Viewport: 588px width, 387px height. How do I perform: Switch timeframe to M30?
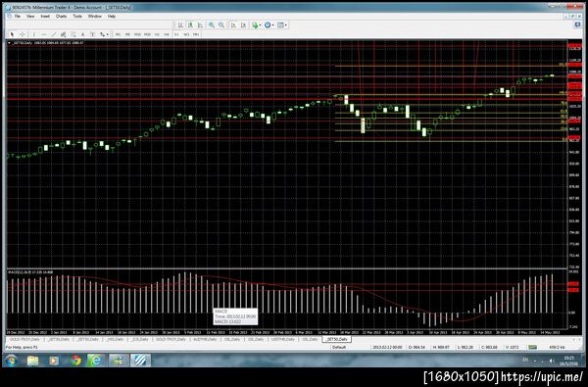147,34
